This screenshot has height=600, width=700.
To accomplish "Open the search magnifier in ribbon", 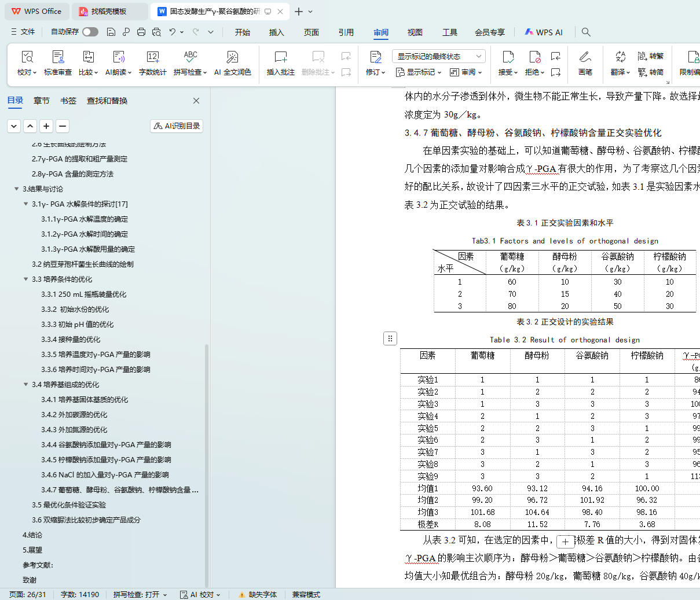I will click(x=586, y=32).
